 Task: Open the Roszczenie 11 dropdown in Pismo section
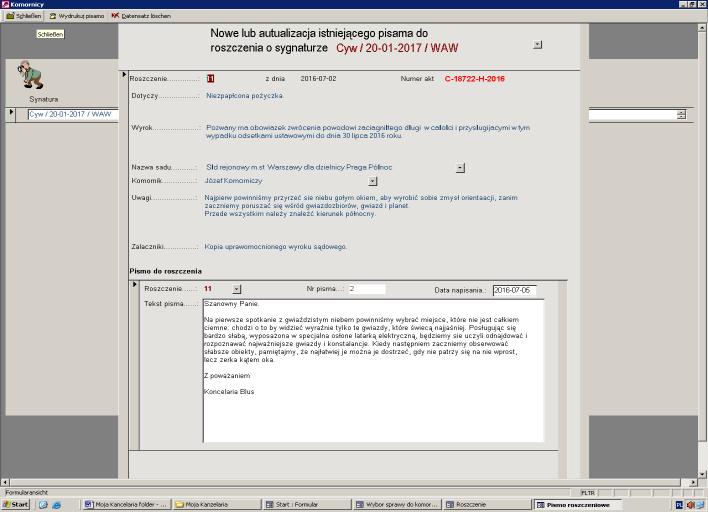coord(237,289)
